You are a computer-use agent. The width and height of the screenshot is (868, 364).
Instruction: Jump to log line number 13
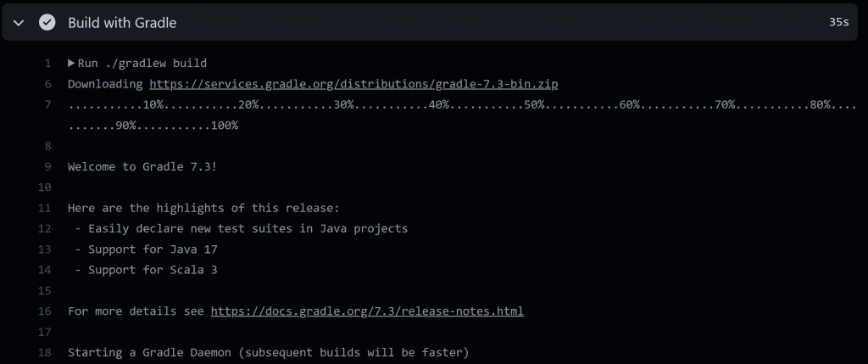[x=46, y=249]
